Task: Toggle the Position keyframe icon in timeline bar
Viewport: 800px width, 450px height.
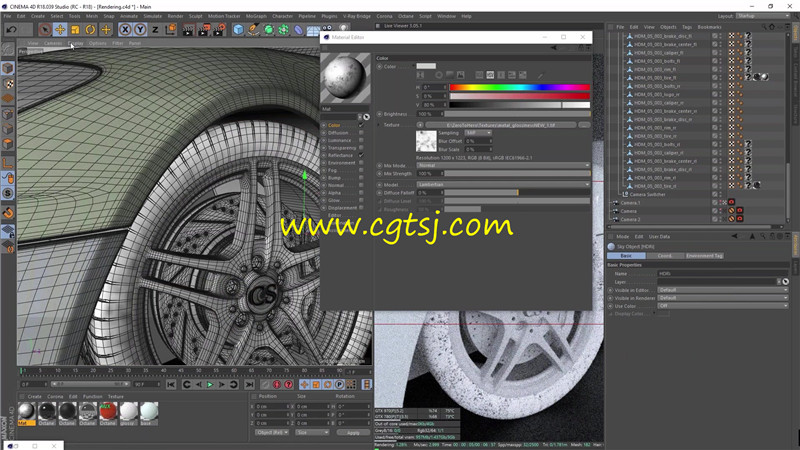Action: (x=304, y=385)
